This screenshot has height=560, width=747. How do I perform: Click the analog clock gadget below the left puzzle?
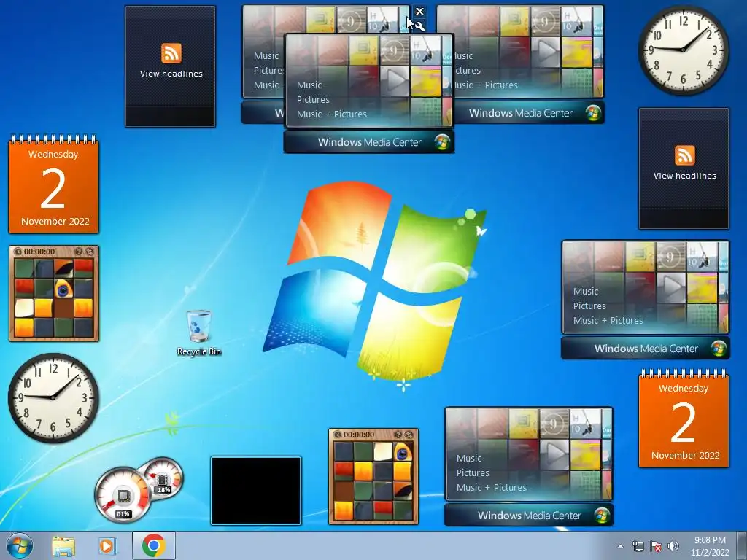pos(53,397)
